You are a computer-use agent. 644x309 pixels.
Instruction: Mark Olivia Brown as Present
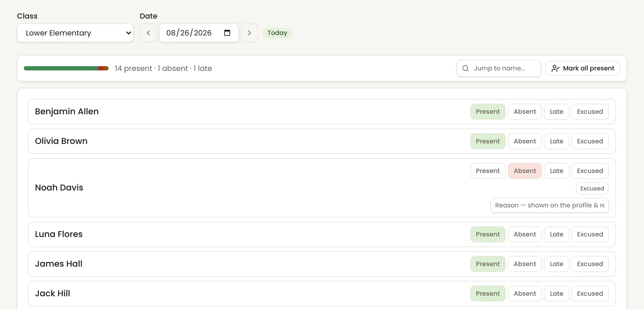(488, 141)
